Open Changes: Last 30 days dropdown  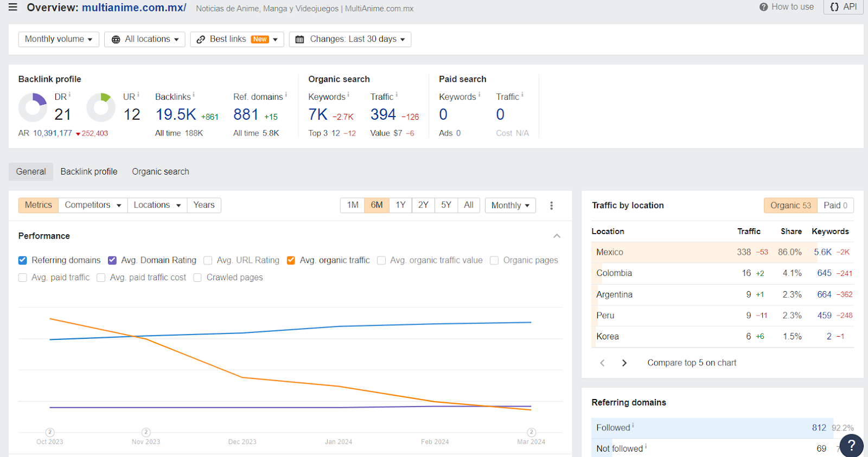tap(350, 39)
